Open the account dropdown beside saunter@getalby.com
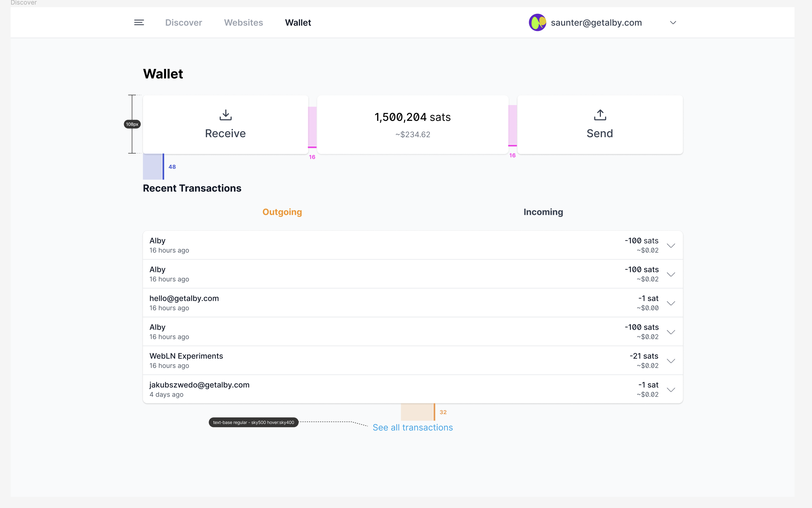812x508 pixels. pos(673,22)
